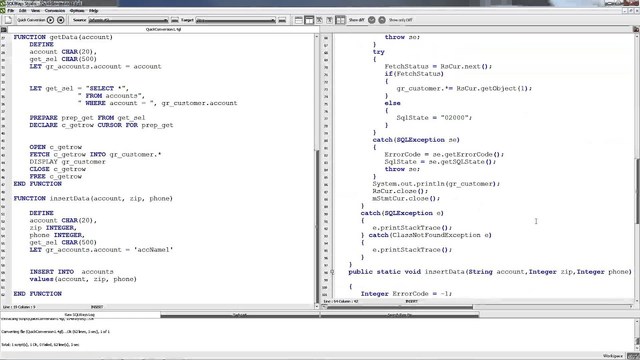Open the Conversion menu
The height and width of the screenshot is (360, 640).
55,11
